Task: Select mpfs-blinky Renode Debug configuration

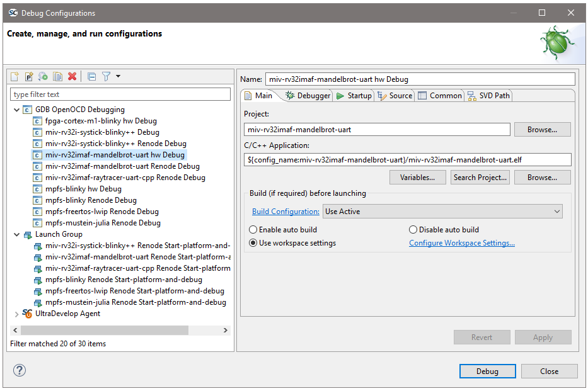Action: tap(91, 200)
